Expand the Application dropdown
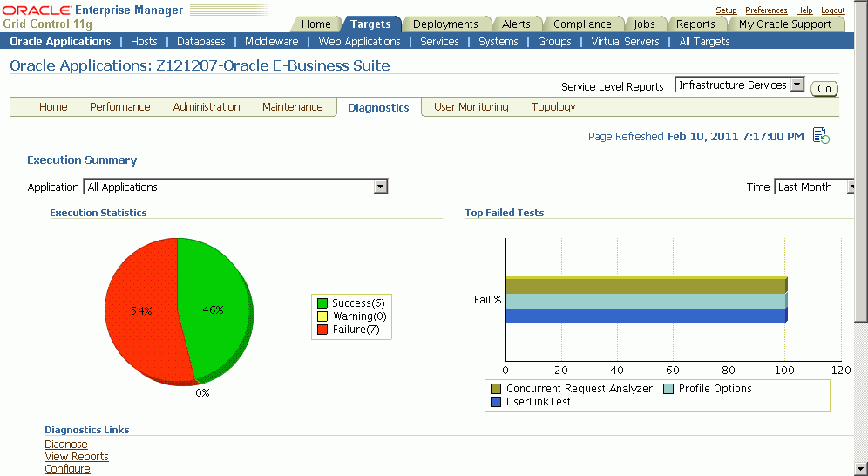868x476 pixels. [x=235, y=187]
